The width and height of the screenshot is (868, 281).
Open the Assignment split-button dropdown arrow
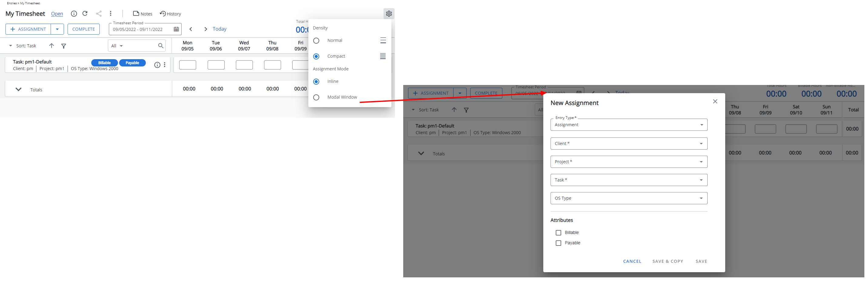tap(57, 29)
